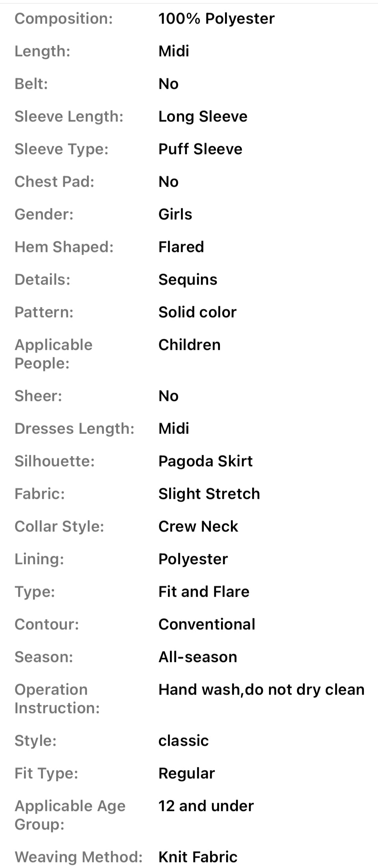
Task: Tap the "Sequins" details value
Action: [x=188, y=280]
